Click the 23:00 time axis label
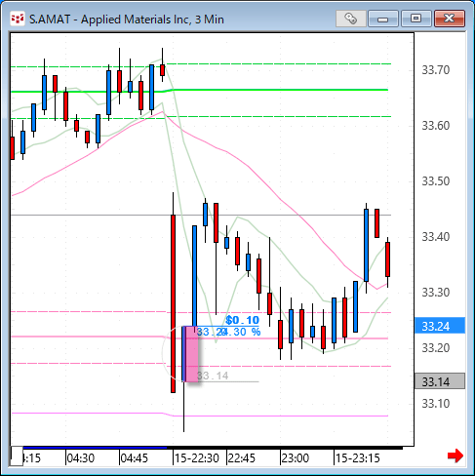This screenshot has height=476, width=475. (296, 458)
